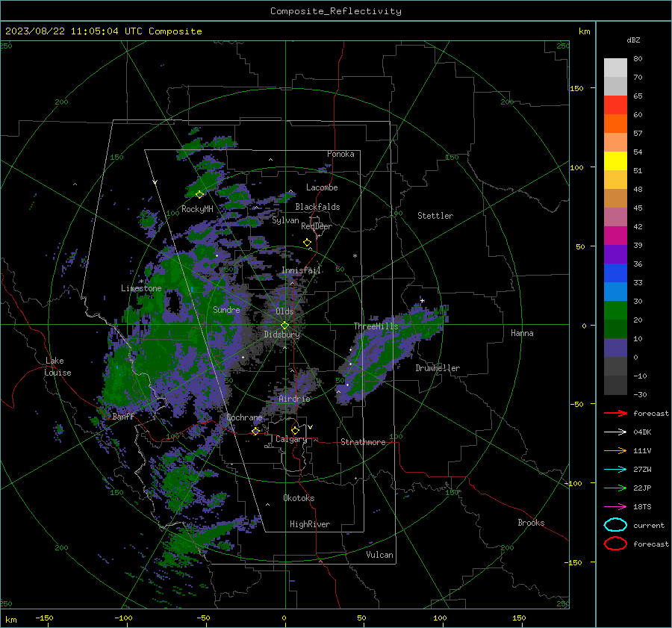Click the 'Olds' map label
This screenshot has height=628, width=672.
(284, 311)
